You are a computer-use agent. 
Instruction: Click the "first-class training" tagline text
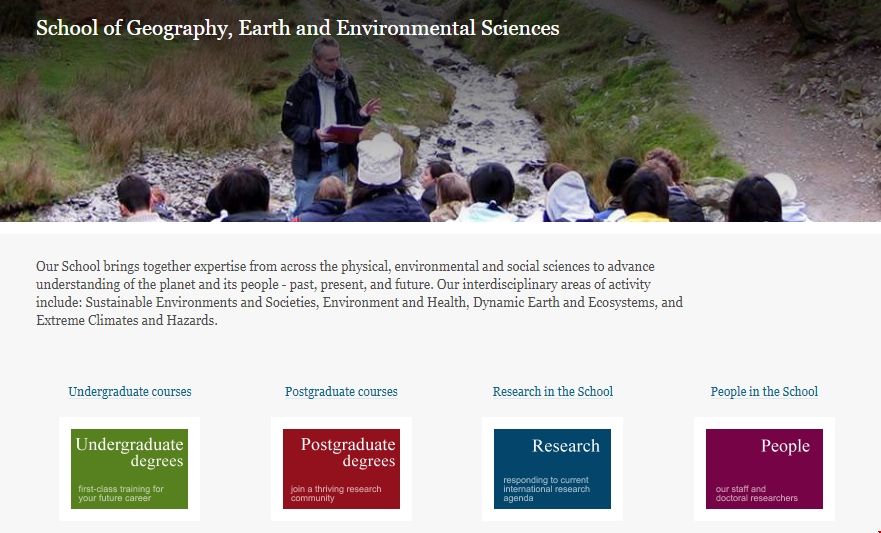coord(120,493)
